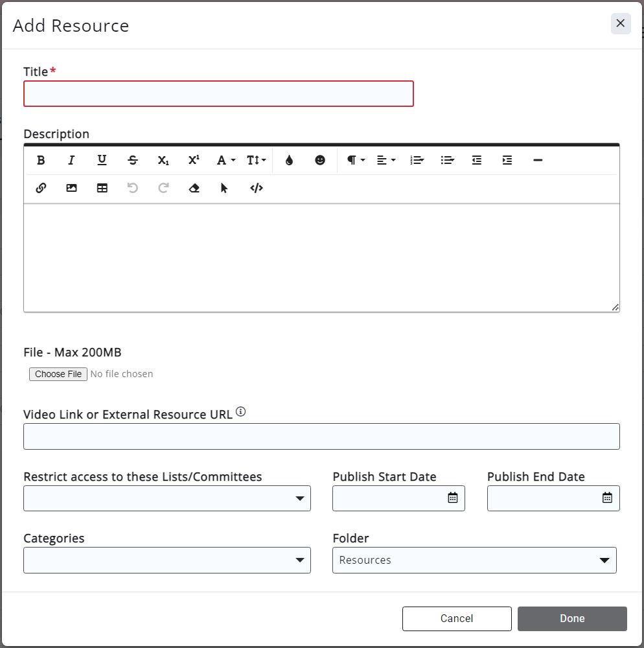
Task: Toggle underline formatting
Action: [102, 160]
